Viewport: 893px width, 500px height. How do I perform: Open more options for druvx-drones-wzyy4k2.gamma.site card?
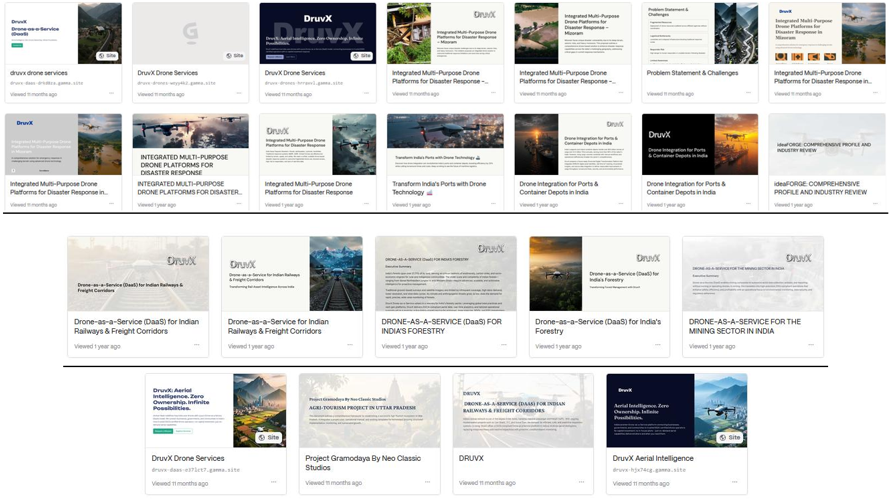tap(239, 93)
